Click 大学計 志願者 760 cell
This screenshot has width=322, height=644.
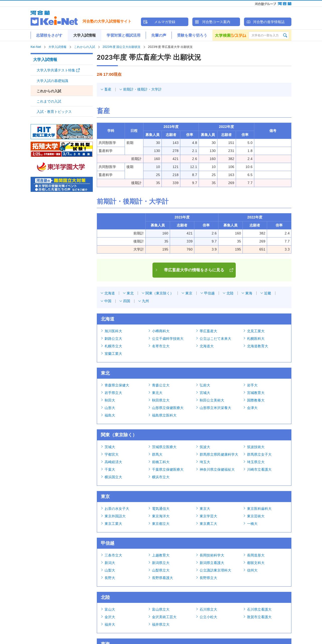182,249
